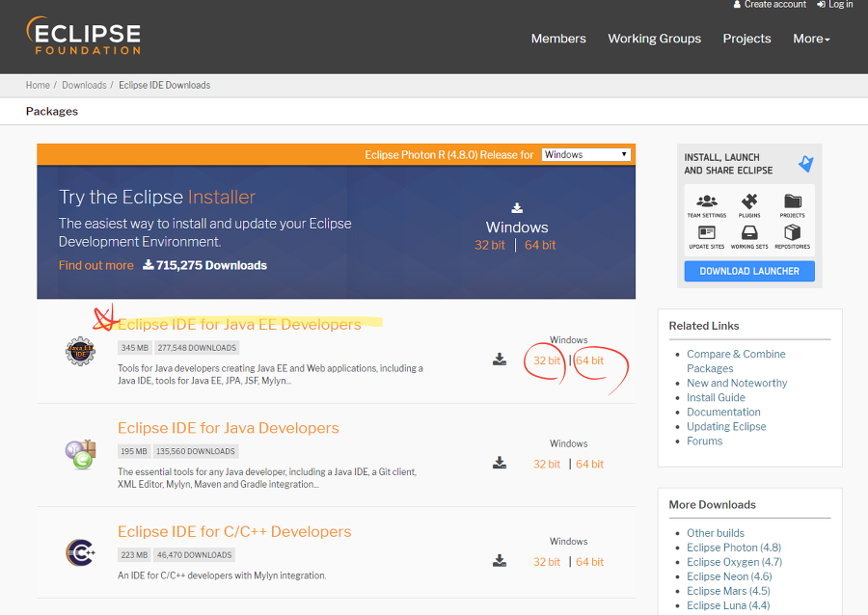Download Java Developers 32 bit
Viewport: 868px width, 615px height.
pyautogui.click(x=547, y=464)
